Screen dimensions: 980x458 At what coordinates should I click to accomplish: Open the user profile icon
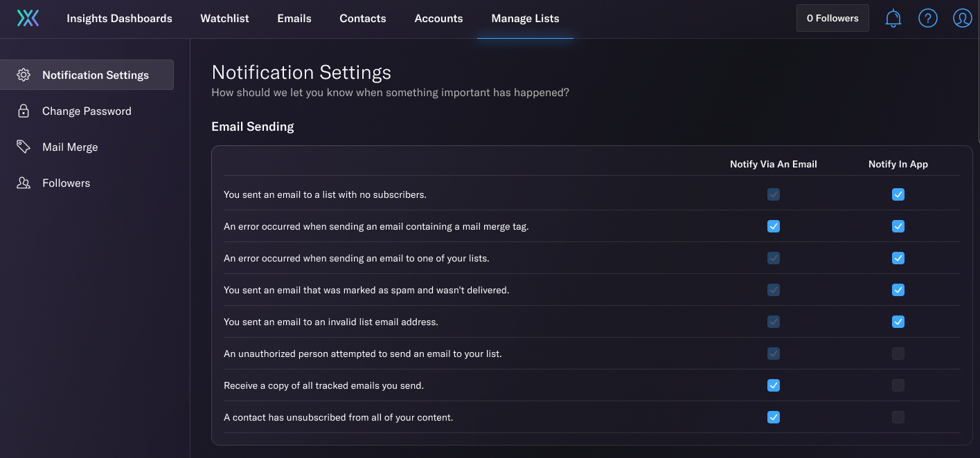pos(963,19)
